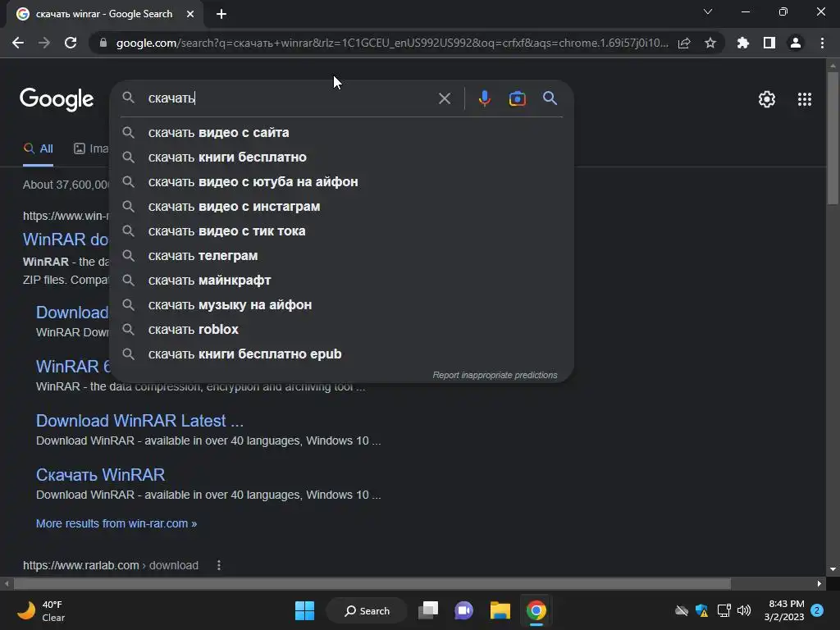Open the volume icon in system tray
840x630 pixels.
click(744, 610)
